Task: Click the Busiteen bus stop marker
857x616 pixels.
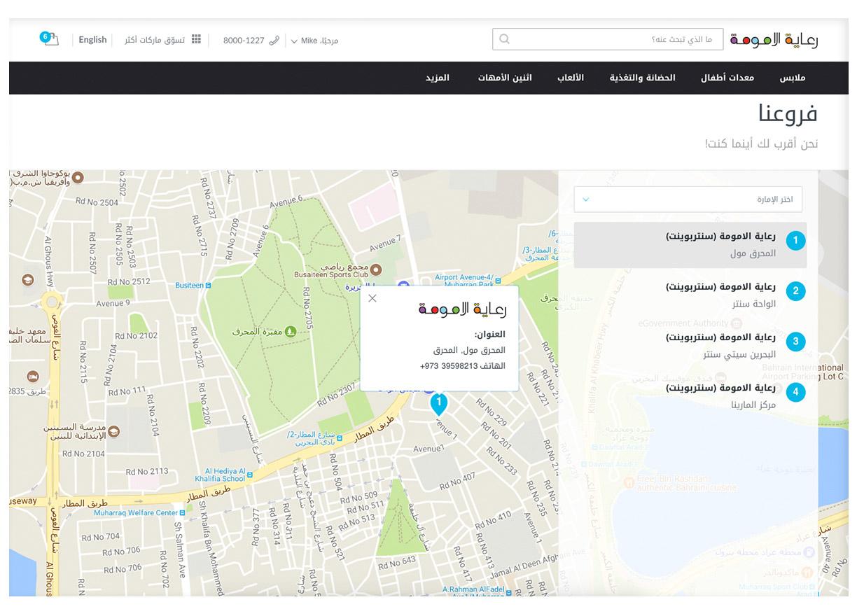Action: (209, 286)
